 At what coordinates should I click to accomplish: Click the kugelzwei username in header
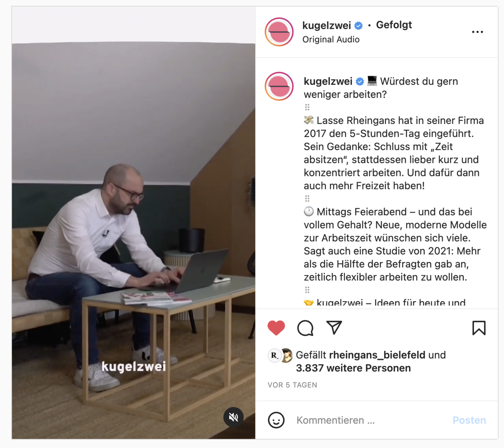click(x=327, y=25)
